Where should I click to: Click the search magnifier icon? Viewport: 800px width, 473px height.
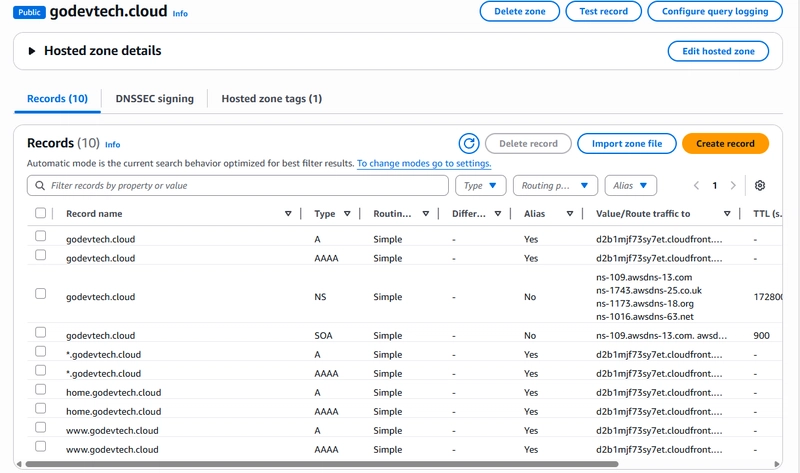coord(40,186)
